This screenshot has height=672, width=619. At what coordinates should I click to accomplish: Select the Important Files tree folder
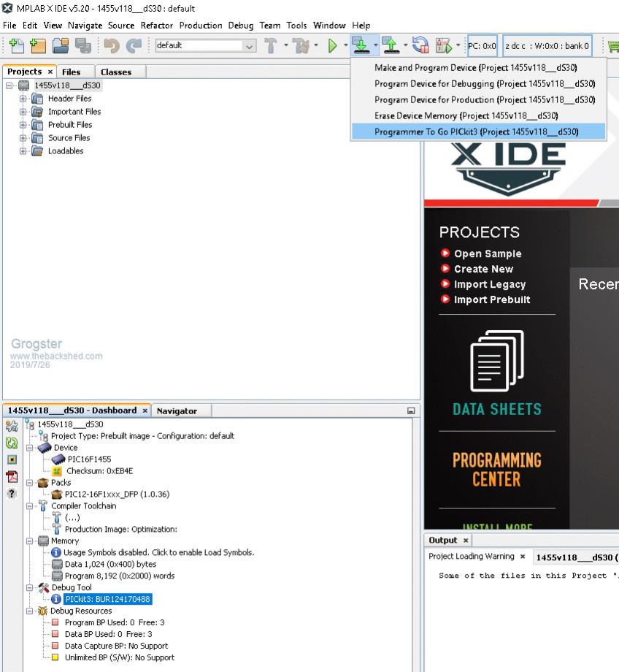pos(74,112)
